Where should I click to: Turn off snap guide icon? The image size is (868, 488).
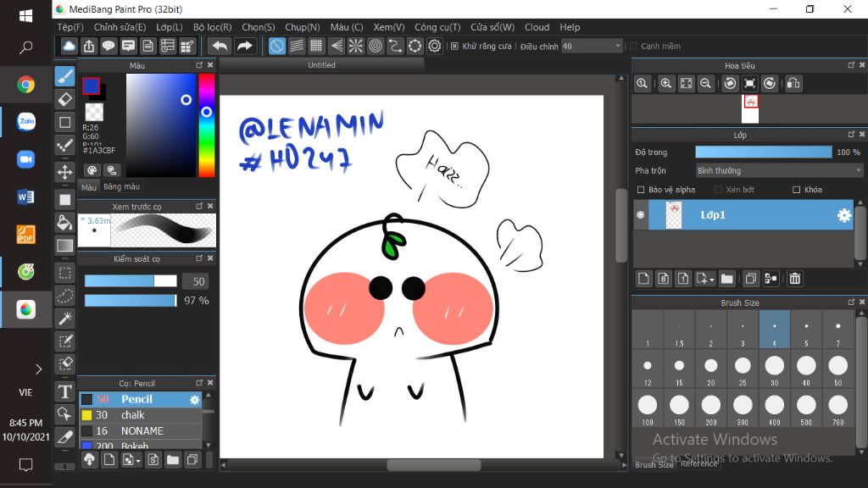277,46
